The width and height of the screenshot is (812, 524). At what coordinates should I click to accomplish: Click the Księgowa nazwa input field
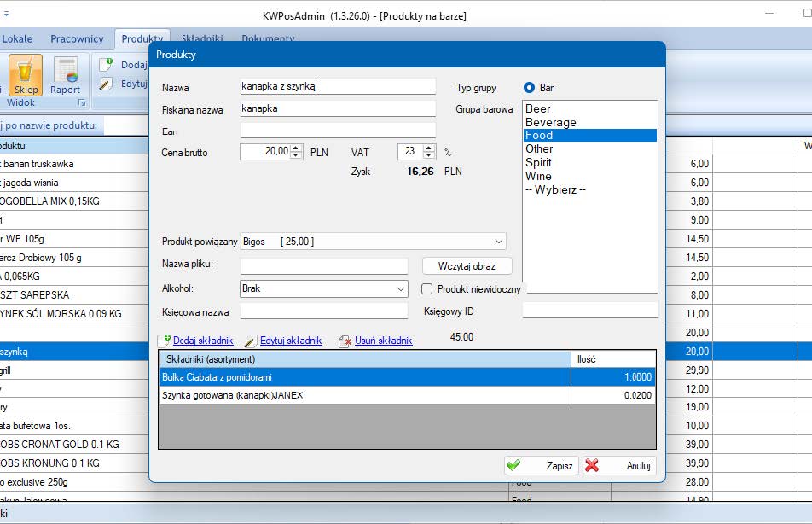pos(324,311)
